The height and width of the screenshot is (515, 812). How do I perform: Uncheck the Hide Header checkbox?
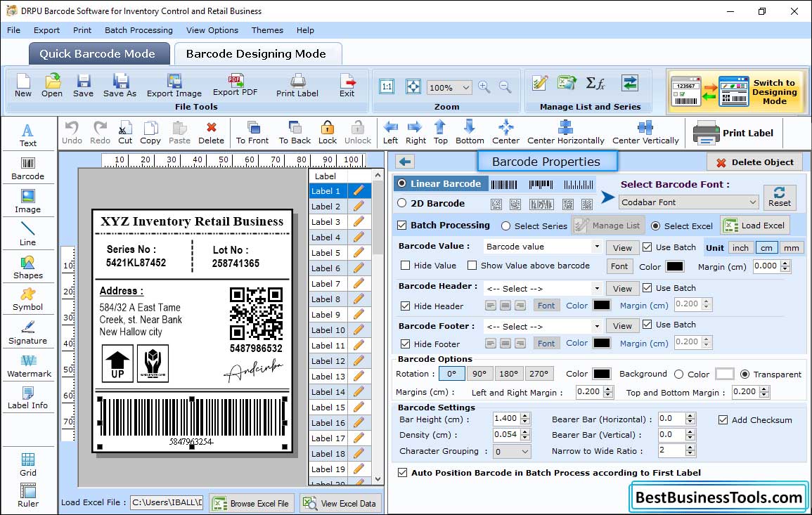click(x=406, y=306)
